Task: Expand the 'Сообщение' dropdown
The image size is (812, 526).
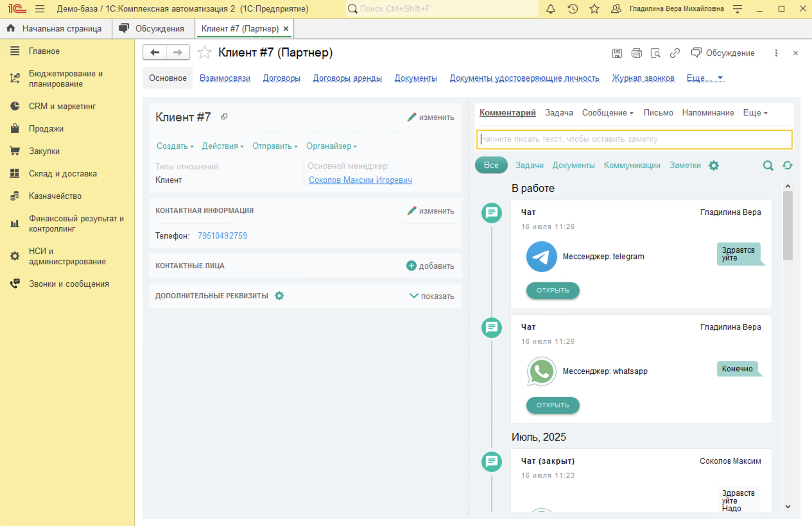Action: point(607,113)
